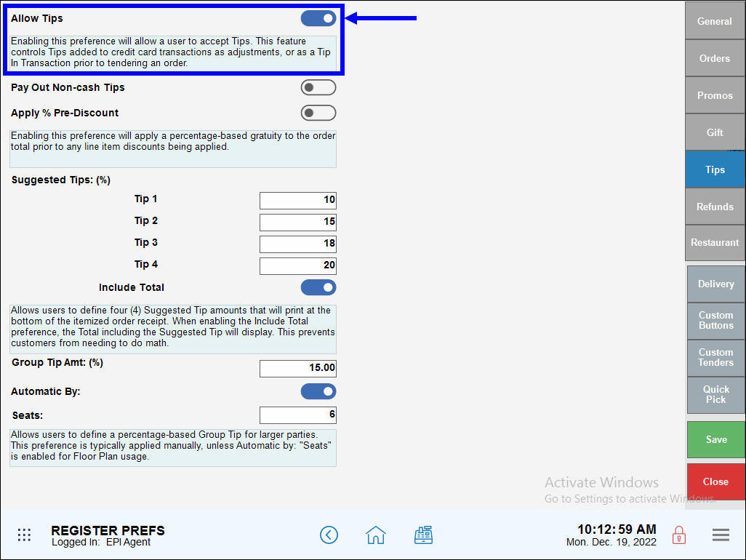Enable Apply % Pre-Discount
This screenshot has height=560, width=746.
(318, 113)
